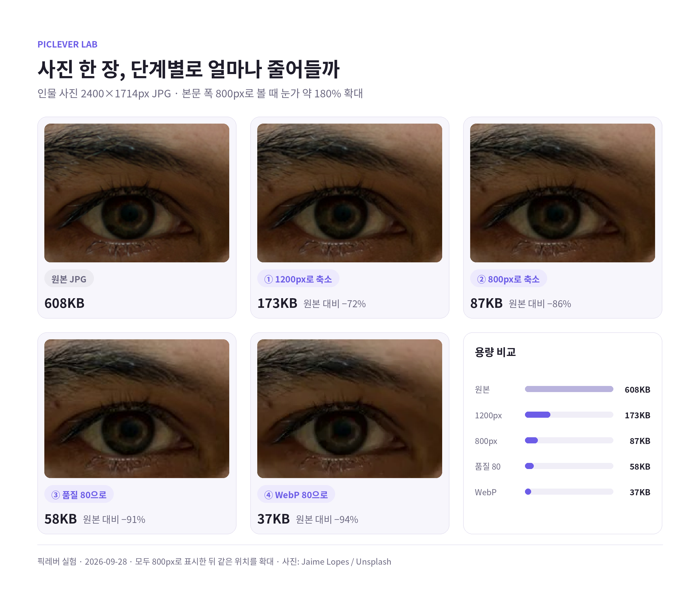Click the original JPG eye thumbnail

coord(136,193)
